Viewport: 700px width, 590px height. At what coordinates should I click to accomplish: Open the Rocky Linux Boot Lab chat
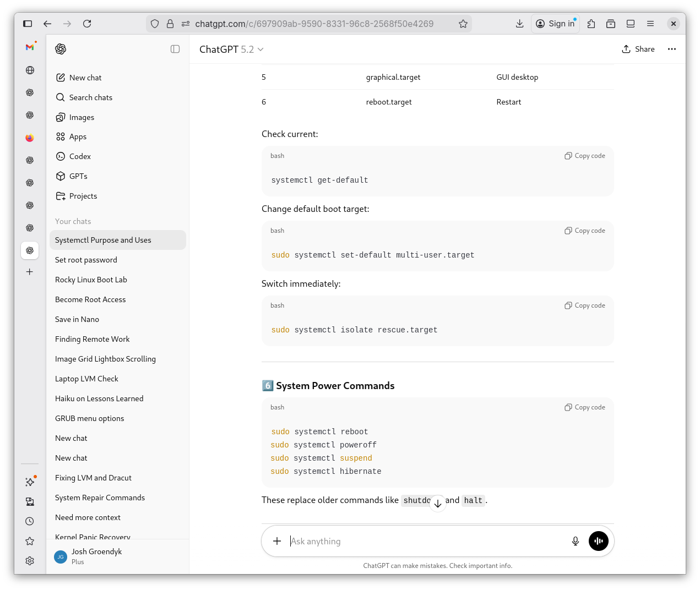91,280
